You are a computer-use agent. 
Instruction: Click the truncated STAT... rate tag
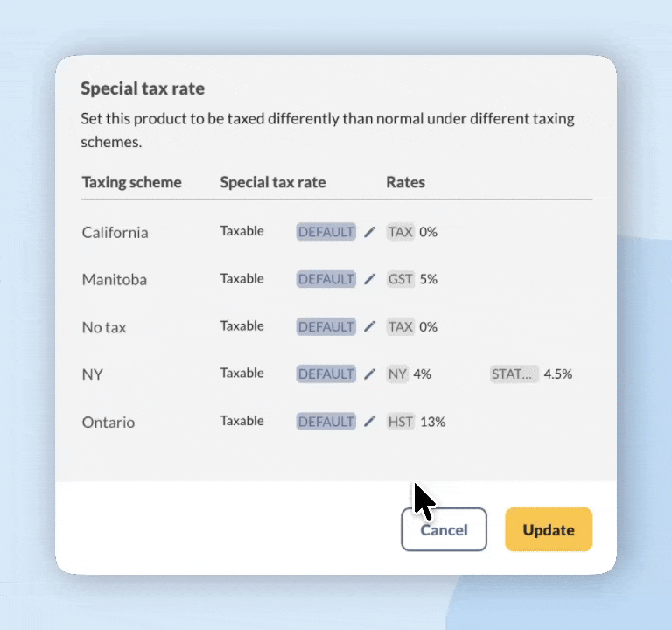pyautogui.click(x=514, y=374)
